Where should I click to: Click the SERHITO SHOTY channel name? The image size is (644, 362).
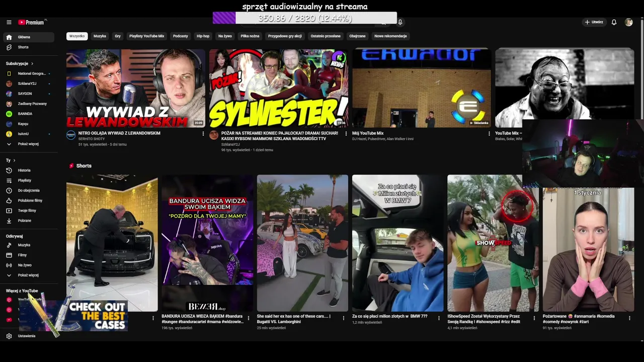click(92, 139)
